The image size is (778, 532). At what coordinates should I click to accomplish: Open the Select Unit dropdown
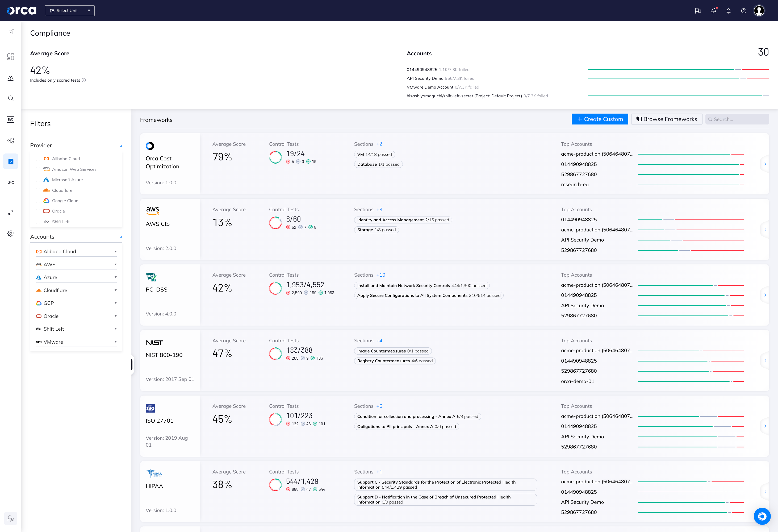(70, 10)
